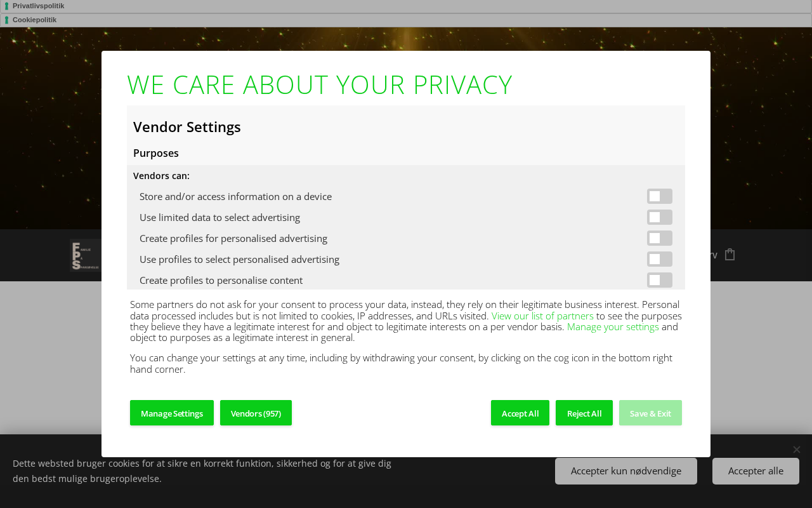Screen dimensions: 812x508
Task: Click the Save & Exit button
Action: [x=650, y=413]
